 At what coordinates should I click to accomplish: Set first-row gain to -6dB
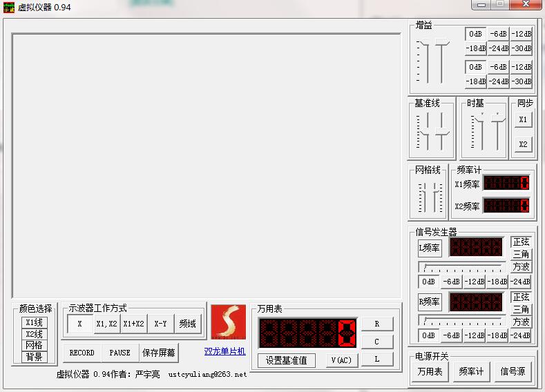click(x=499, y=34)
